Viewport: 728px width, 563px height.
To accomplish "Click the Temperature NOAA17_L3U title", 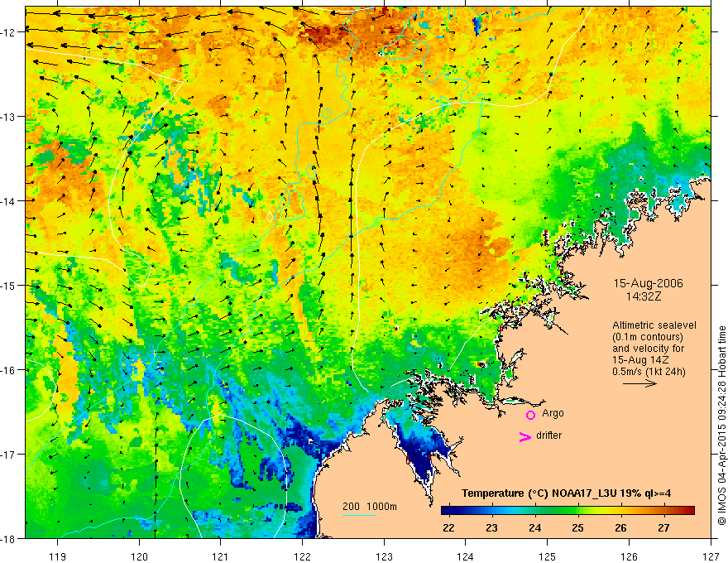I will point(566,493).
